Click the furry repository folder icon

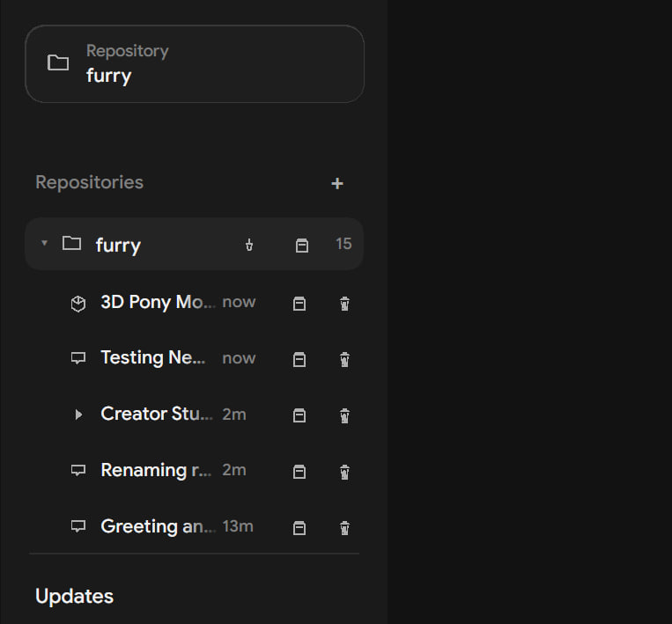[71, 243]
